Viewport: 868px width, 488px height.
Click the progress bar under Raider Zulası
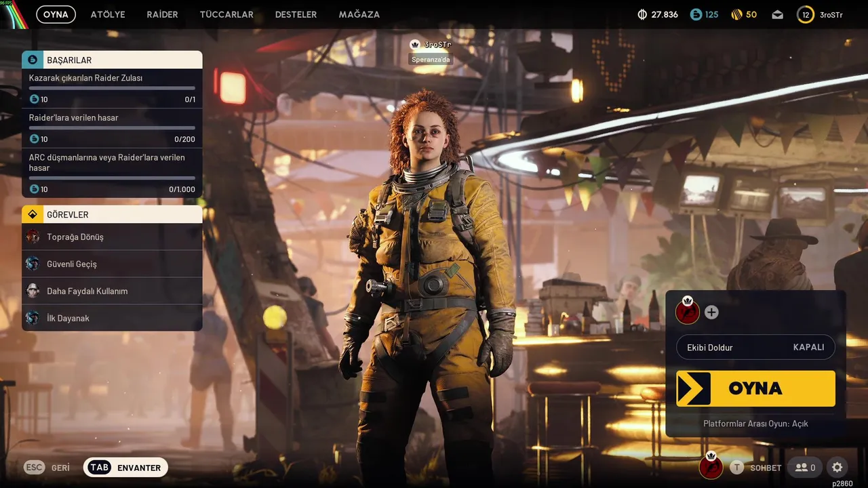[x=112, y=88]
